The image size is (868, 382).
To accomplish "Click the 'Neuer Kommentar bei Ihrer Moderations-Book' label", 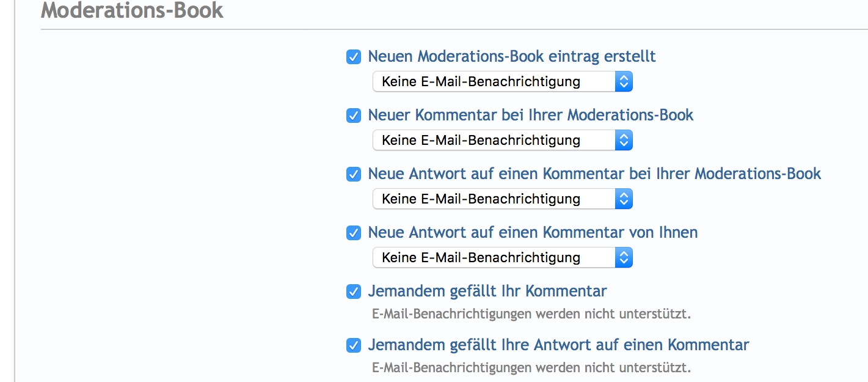I will [530, 115].
